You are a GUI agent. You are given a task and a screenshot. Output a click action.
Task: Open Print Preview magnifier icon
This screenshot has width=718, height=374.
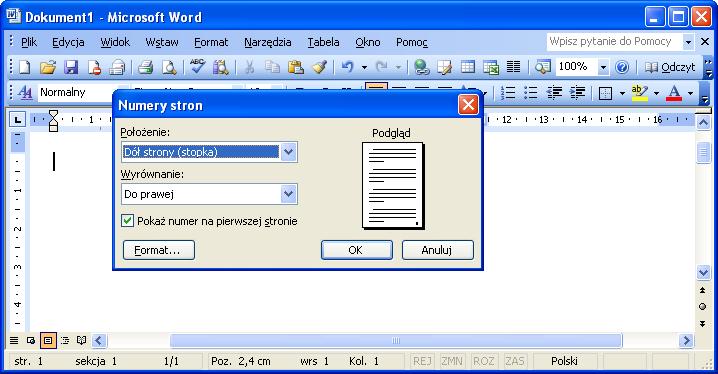click(x=169, y=68)
